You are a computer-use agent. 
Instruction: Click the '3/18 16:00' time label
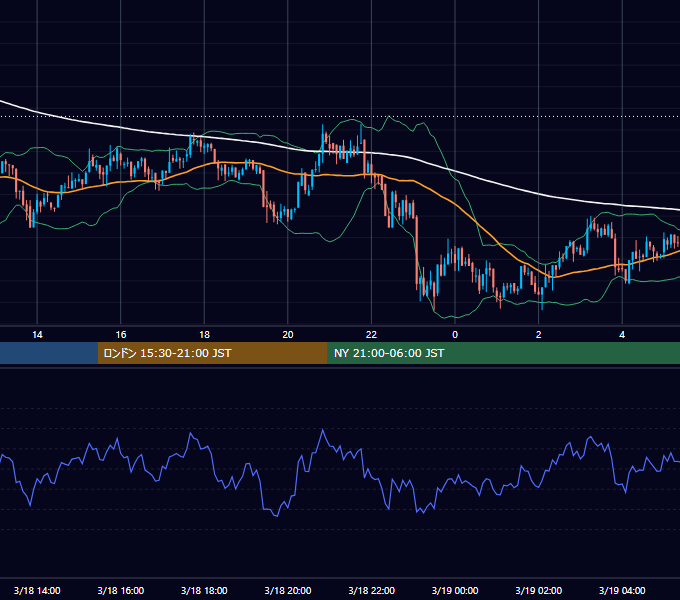click(x=121, y=590)
